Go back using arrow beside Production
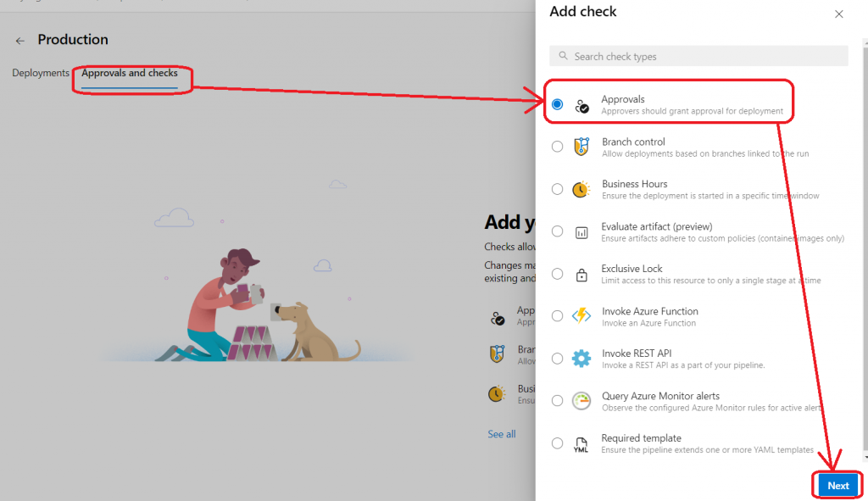 coord(20,41)
